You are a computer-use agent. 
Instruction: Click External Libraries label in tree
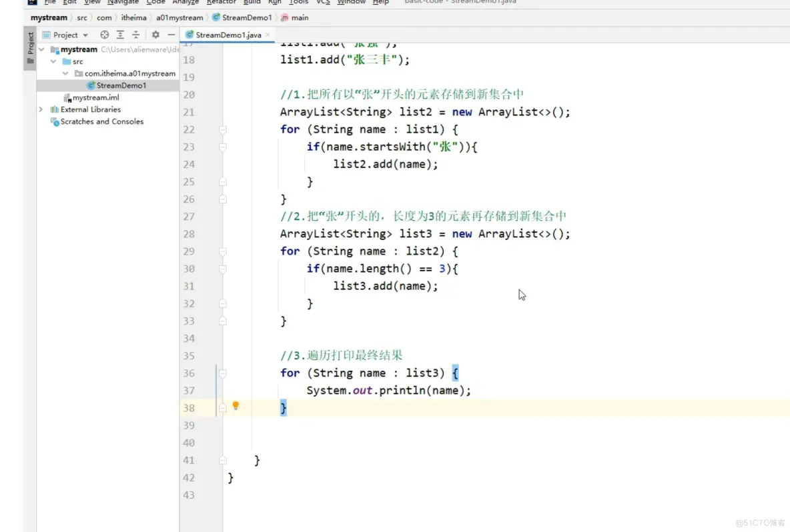point(91,110)
